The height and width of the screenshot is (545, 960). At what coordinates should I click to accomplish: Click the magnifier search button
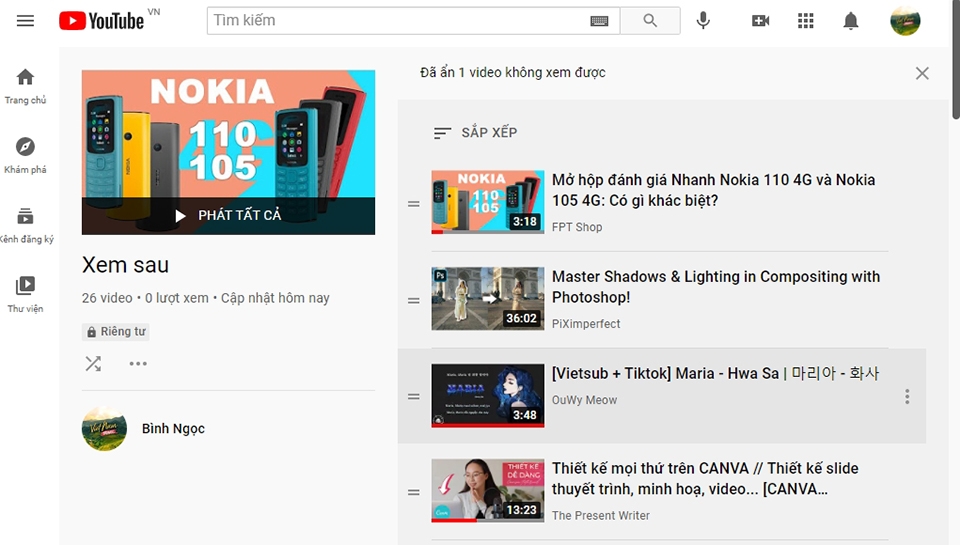point(650,21)
